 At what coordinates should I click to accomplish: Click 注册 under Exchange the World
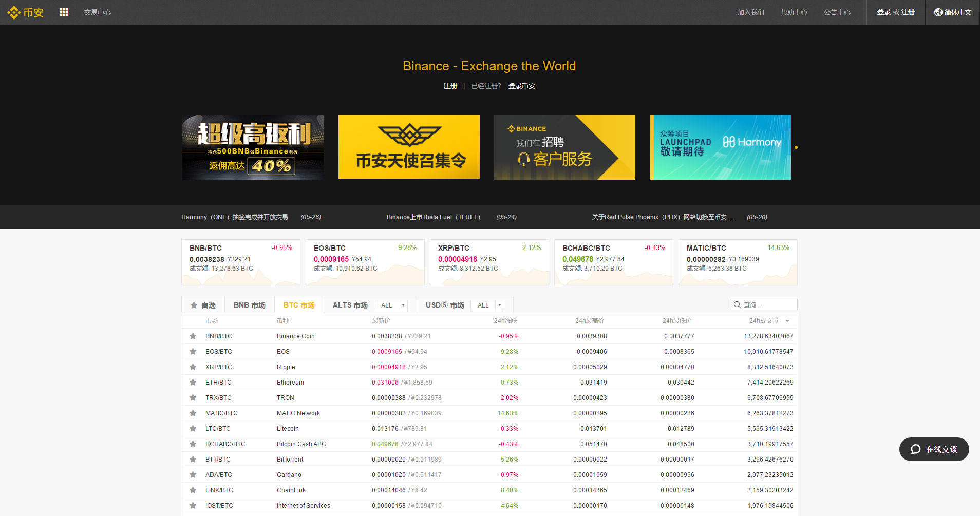pos(450,86)
